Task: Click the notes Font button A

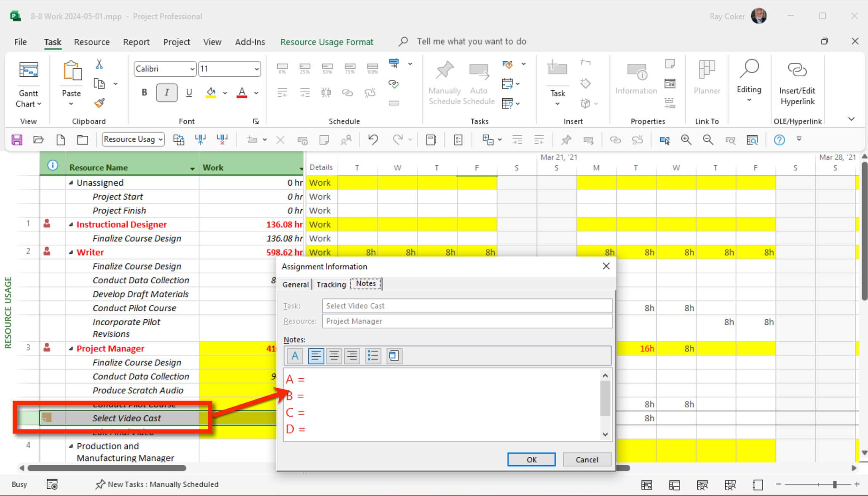Action: tap(295, 356)
